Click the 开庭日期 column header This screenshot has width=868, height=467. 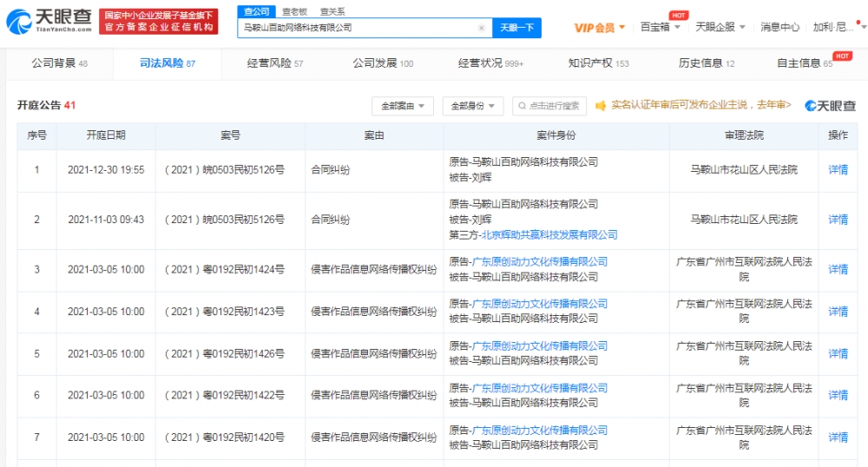point(106,135)
